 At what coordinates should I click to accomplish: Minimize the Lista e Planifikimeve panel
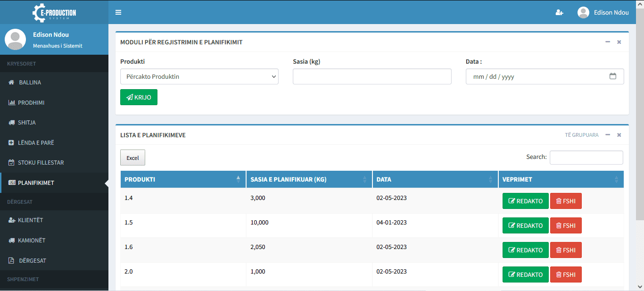pyautogui.click(x=608, y=135)
